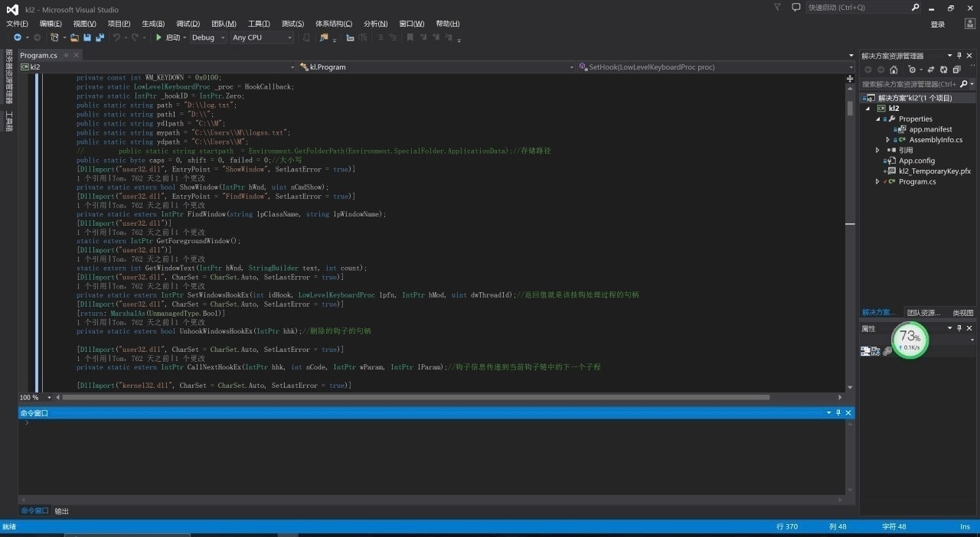Click the categorized view icon in Properties panel
Screen dimensions: 980x537
point(865,351)
